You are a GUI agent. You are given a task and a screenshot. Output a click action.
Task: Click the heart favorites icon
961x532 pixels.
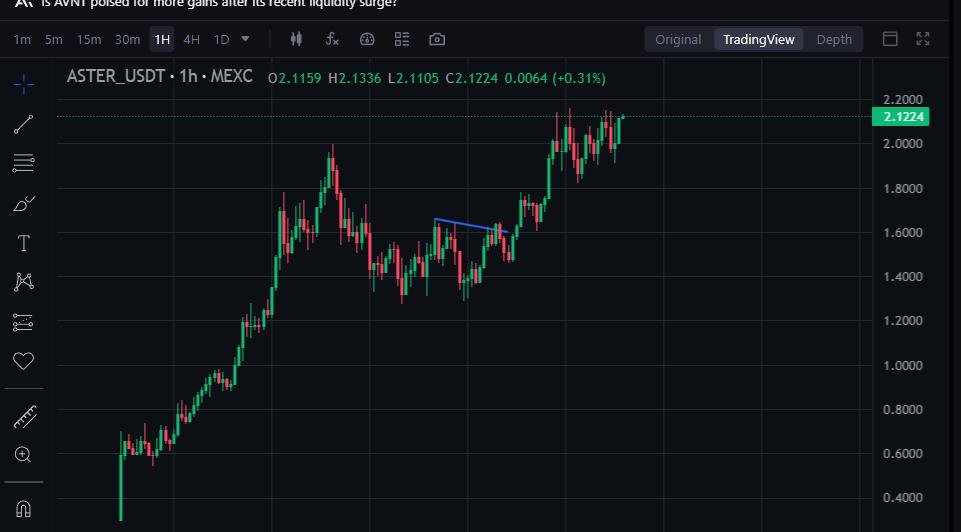pos(23,361)
